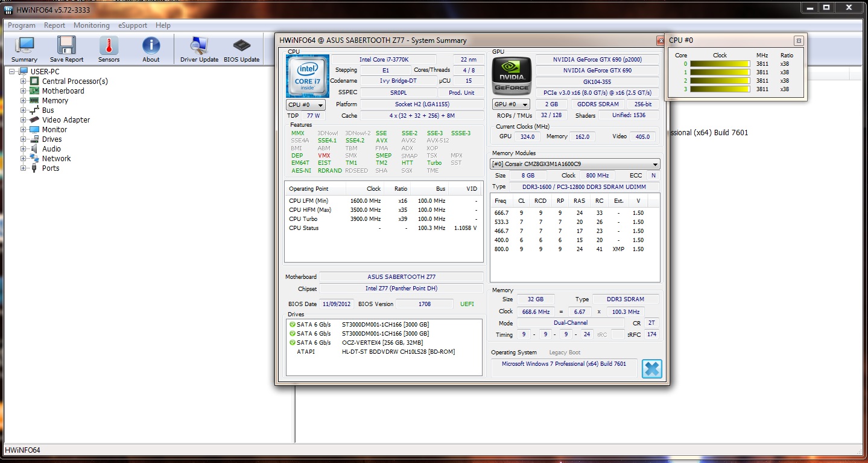Open the Corsair memory module dropdown
Image resolution: width=868 pixels, height=463 pixels.
tap(575, 164)
